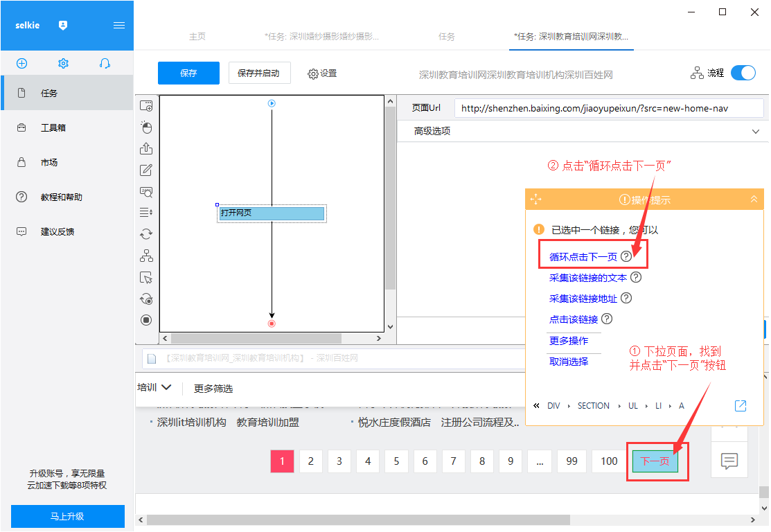
Task: Click the hamburger menu icon beside selkie
Action: 119,25
